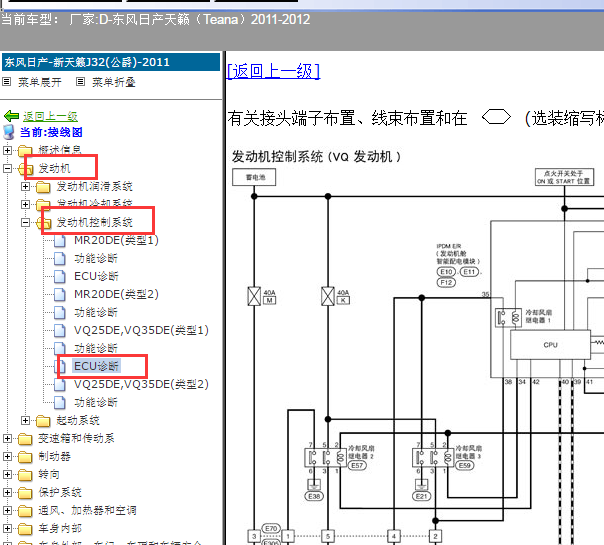Expand the 发动机润滑系统 node
Viewport: 604px width, 545px height.
[25, 186]
